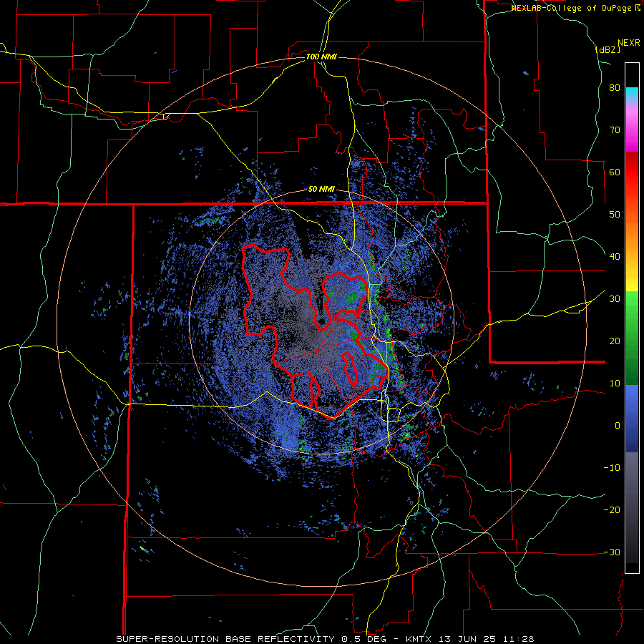Click the 10 value on the dBZ scale
Image resolution: width=644 pixels, height=644 pixels.
click(615, 384)
